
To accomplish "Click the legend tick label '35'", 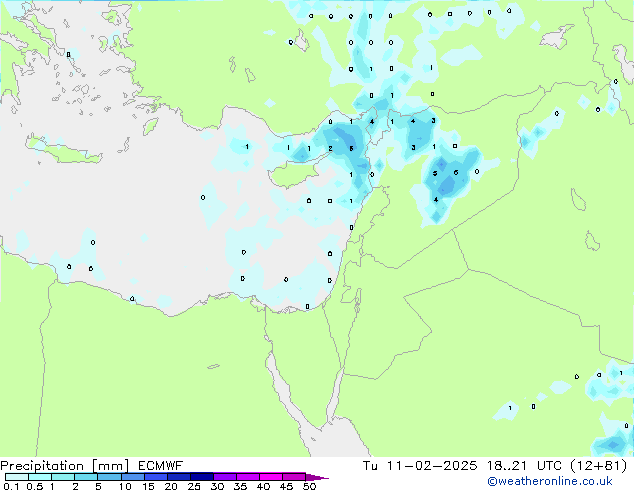I will (241, 486).
